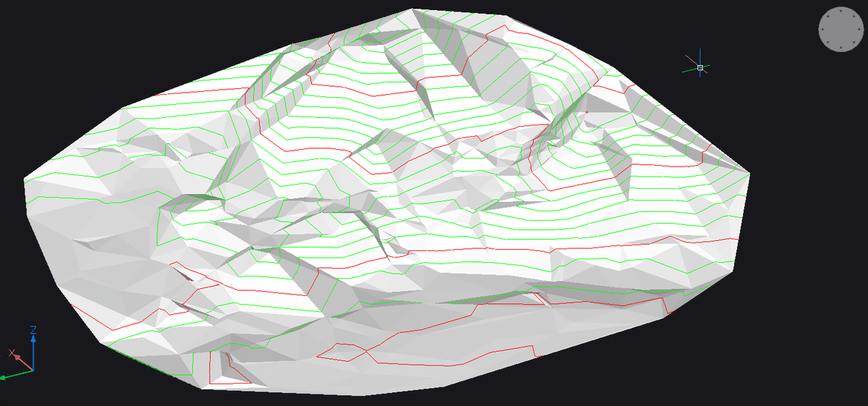Select the bottom-right arrow of the LookFrom widget

(x=854, y=42)
